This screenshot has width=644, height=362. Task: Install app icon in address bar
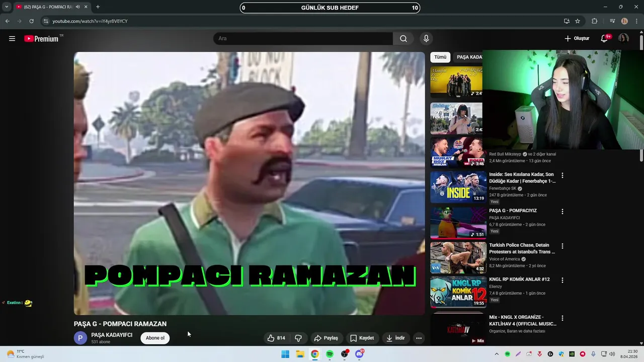pos(567,21)
